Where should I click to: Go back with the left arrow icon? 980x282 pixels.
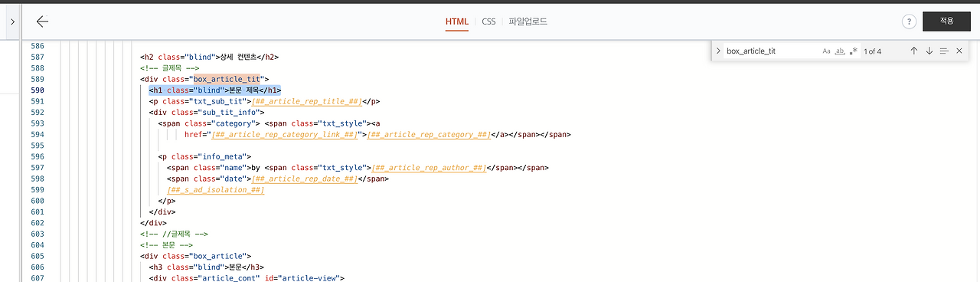click(x=42, y=21)
